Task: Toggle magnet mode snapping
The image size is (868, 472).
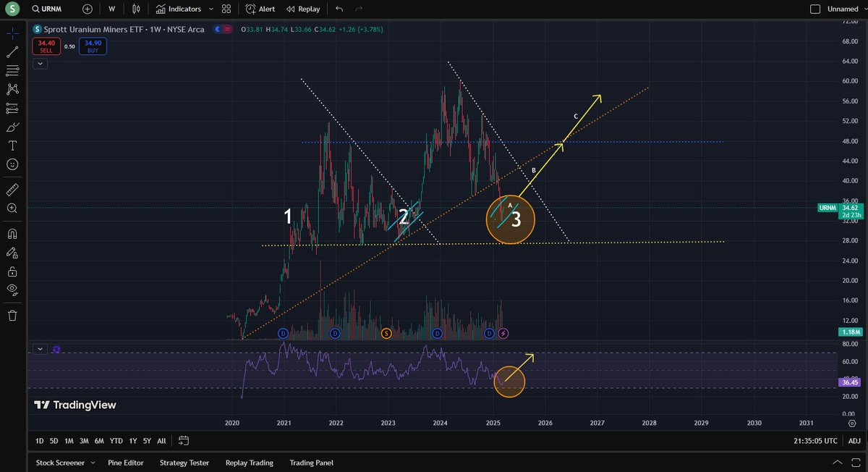Action: click(x=12, y=234)
